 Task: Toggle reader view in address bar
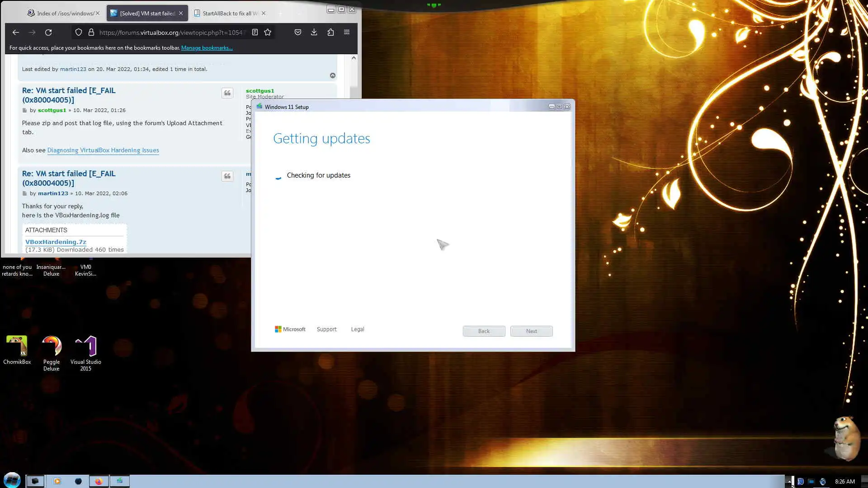pyautogui.click(x=255, y=32)
